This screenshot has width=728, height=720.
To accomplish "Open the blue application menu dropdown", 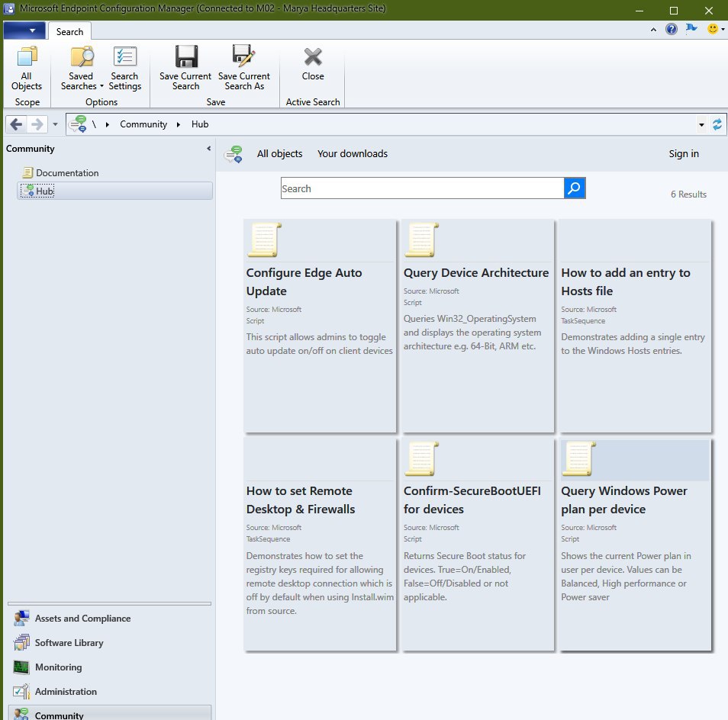I will pyautogui.click(x=24, y=31).
